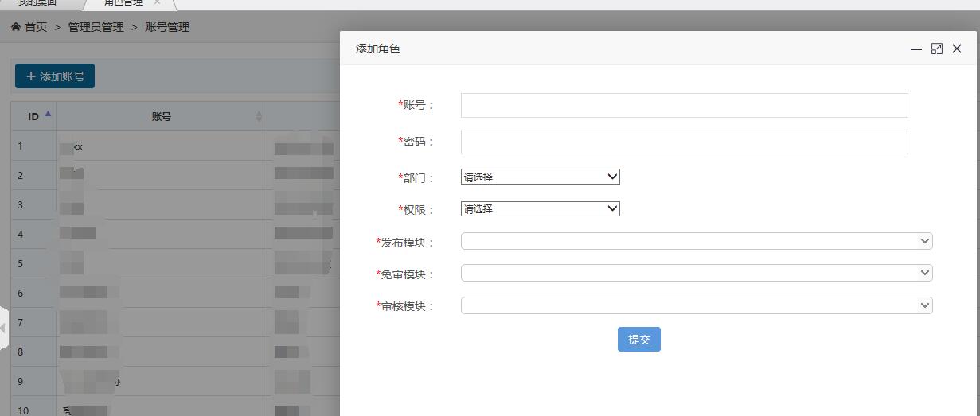Image resolution: width=980 pixels, height=416 pixels.
Task: Go to 首页 via breadcrumb link
Action: coord(36,27)
